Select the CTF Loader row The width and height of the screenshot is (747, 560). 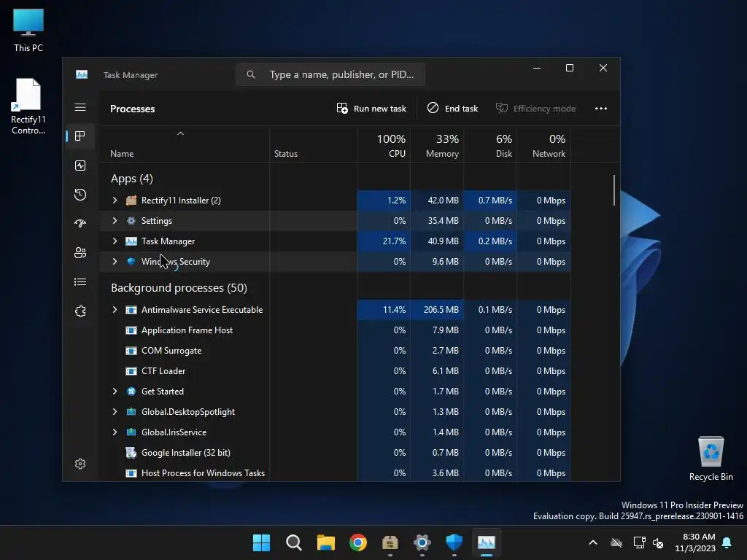[x=334, y=371]
